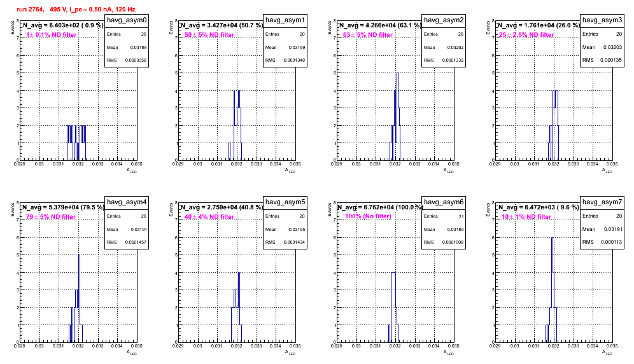This screenshot has width=634, height=364.
Task: Pick the magenta 100% (No filter) label
Action: point(368,216)
